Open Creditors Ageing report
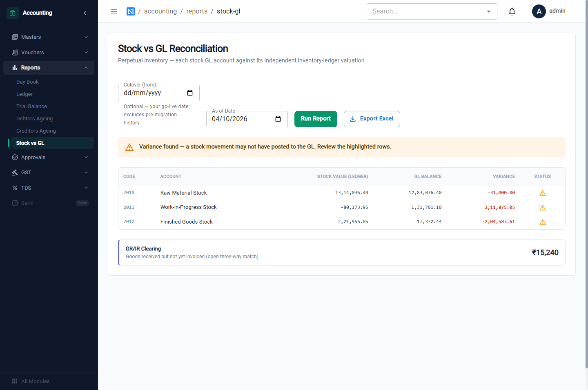Viewport: 588px width, 390px height. tap(36, 131)
